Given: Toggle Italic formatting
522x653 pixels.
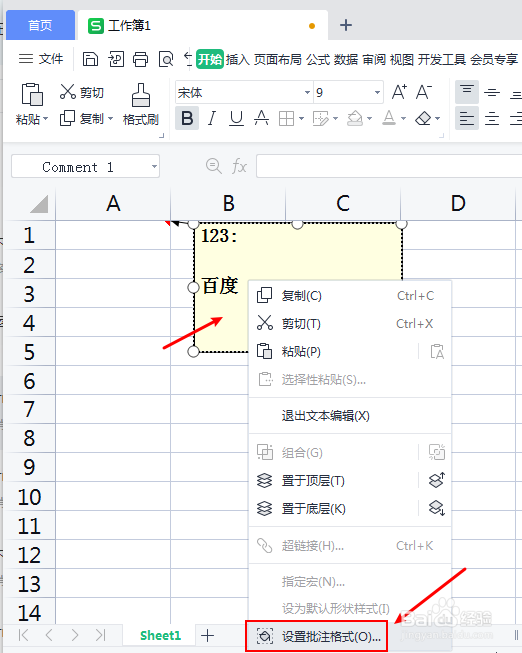Looking at the screenshot, I should pos(212,118).
